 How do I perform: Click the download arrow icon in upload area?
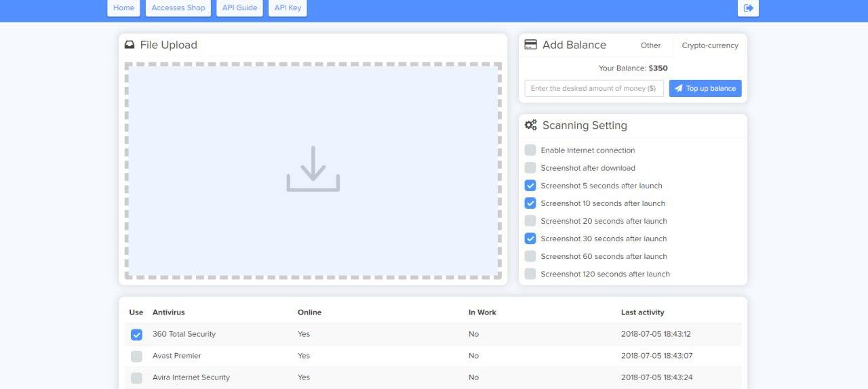(313, 169)
